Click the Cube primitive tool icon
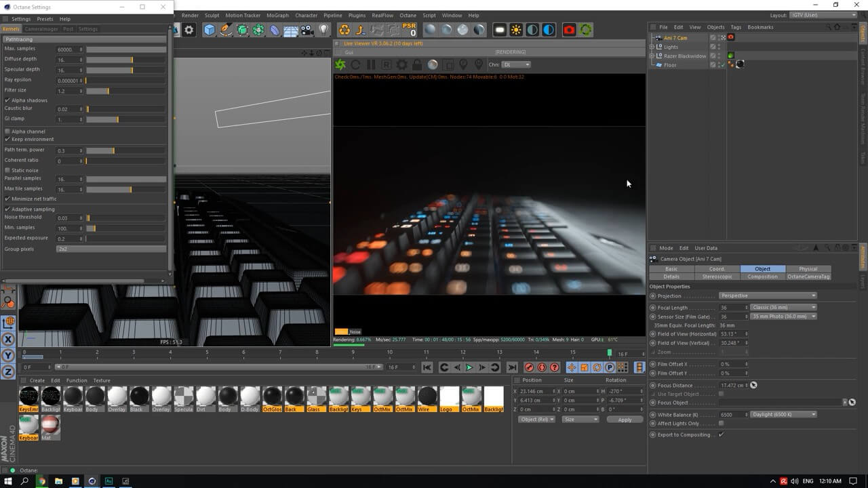 pos(210,30)
